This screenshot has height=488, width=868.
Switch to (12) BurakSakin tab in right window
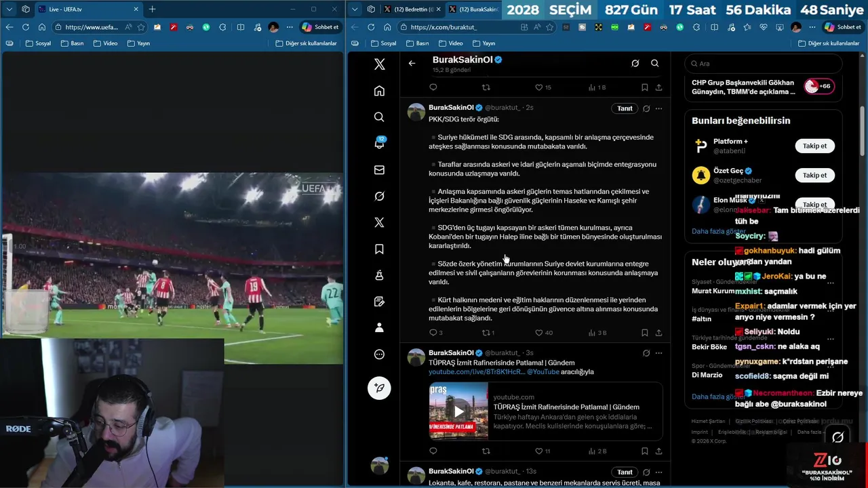point(473,9)
